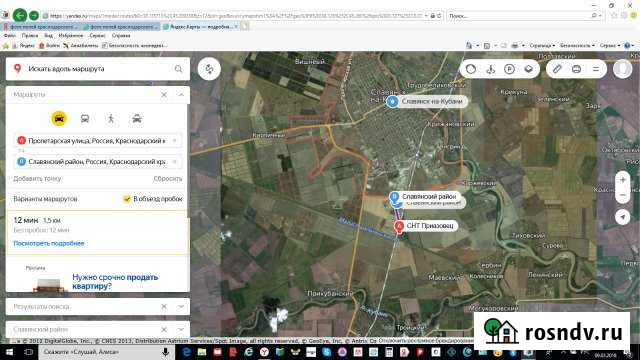Open the Сервис dropdown in IE command bar
Screen dimensions: 640x360
(610, 46)
